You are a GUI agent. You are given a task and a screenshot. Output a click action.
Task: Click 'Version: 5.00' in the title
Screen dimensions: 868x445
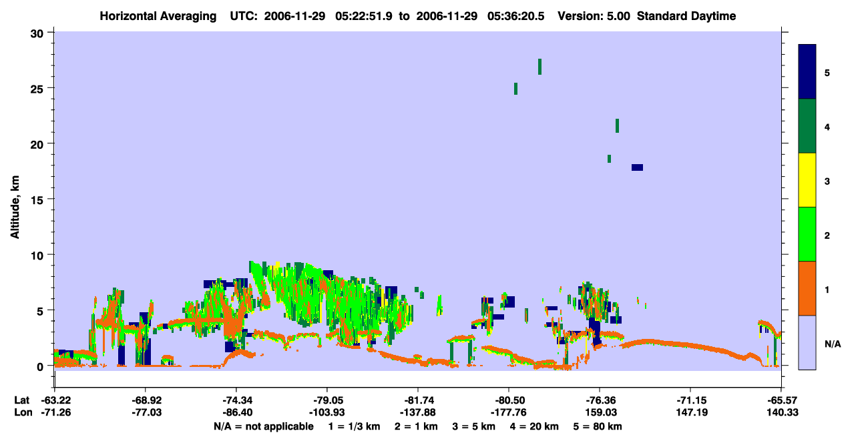point(595,16)
